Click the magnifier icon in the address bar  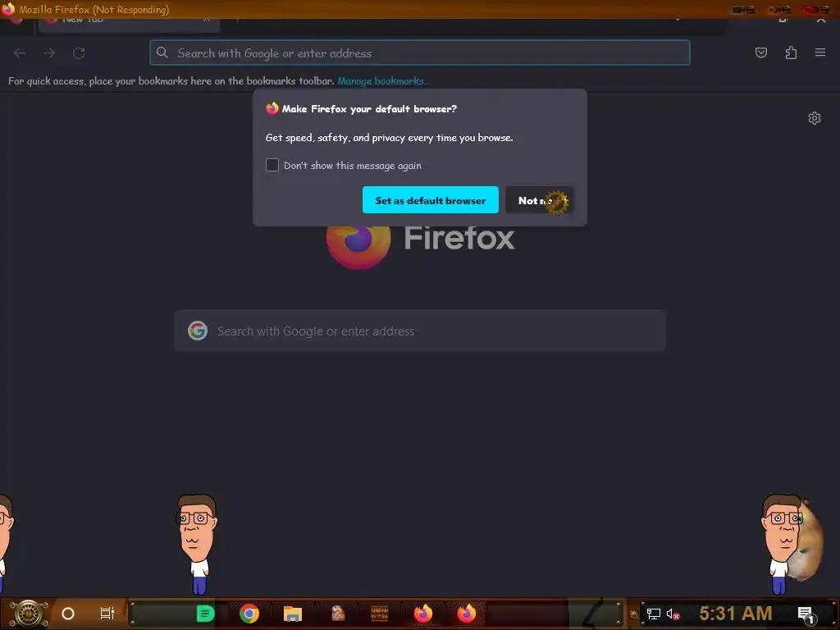point(162,52)
